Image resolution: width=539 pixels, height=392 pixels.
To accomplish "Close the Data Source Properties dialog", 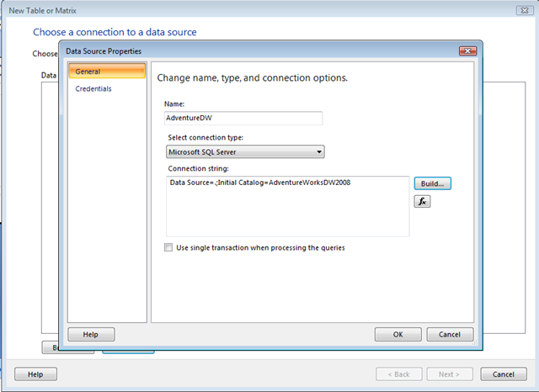I will tap(467, 50).
